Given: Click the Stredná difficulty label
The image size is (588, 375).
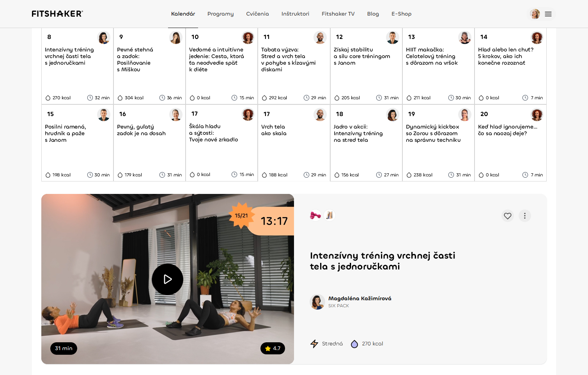Looking at the screenshot, I should (x=332, y=343).
